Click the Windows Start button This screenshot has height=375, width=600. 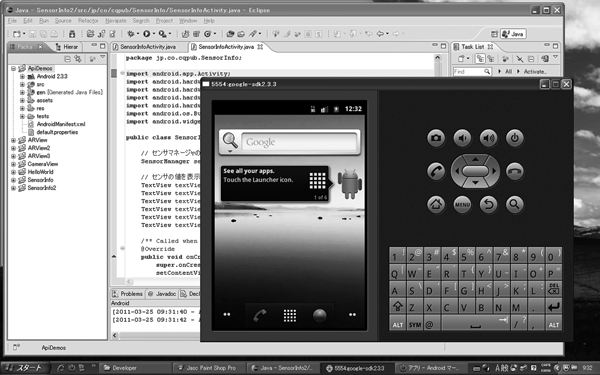(25, 368)
